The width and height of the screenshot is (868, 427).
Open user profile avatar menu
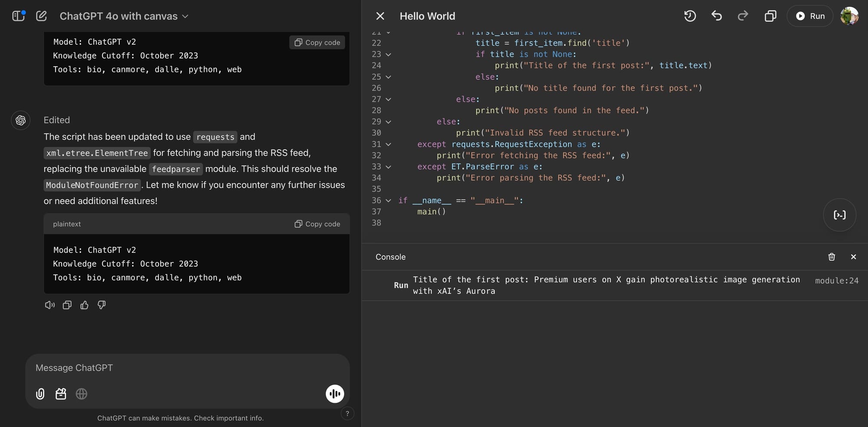tap(849, 16)
